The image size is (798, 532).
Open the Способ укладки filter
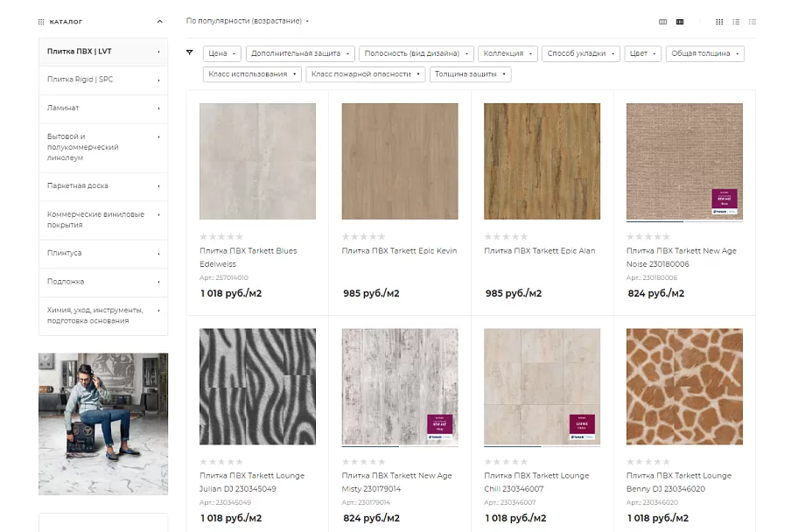coord(581,53)
